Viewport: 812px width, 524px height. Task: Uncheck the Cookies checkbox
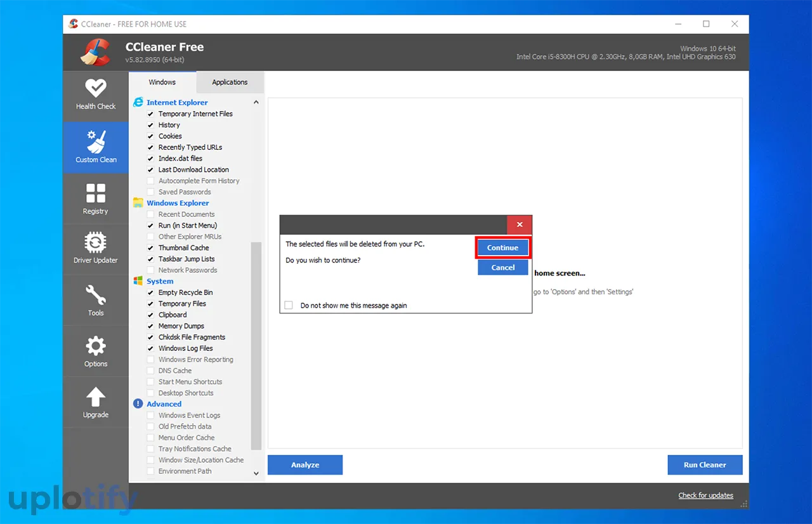151,136
